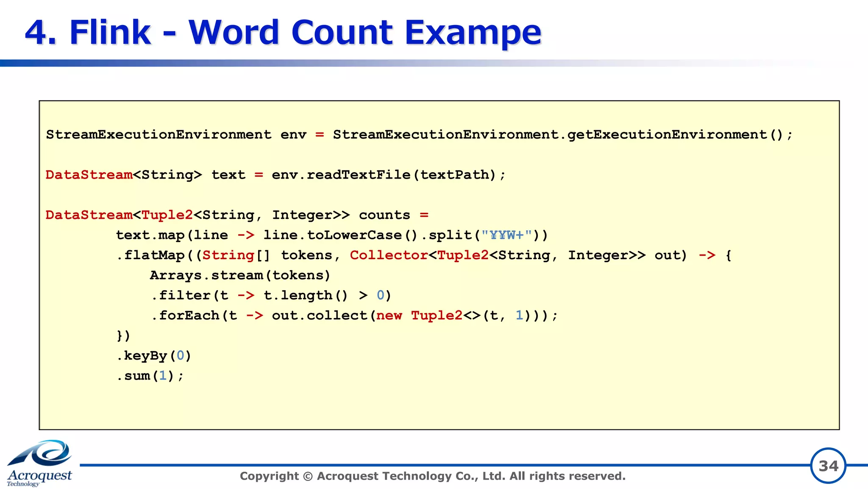This screenshot has width=868, height=489.
Task: Click the slide title "4. Flink - Word Count Exampe"
Action: coord(283,33)
